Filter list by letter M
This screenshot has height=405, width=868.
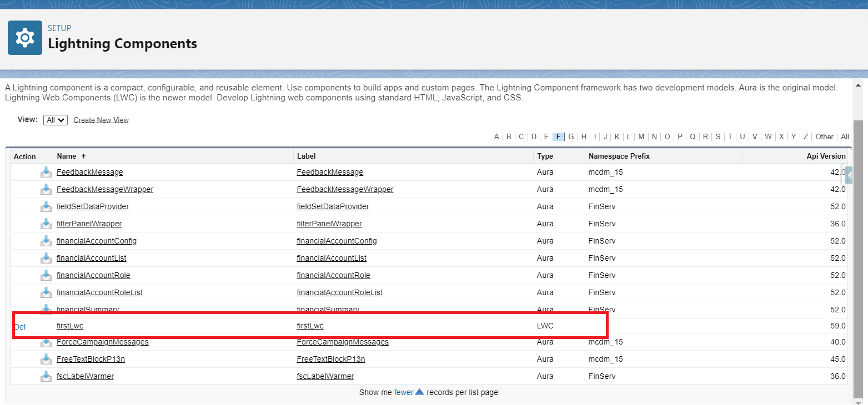point(641,136)
